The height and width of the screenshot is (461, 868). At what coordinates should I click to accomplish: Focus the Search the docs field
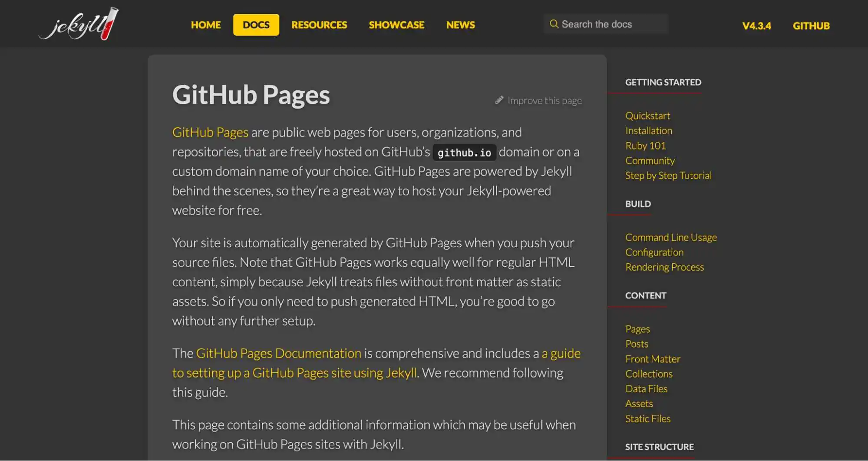click(606, 24)
